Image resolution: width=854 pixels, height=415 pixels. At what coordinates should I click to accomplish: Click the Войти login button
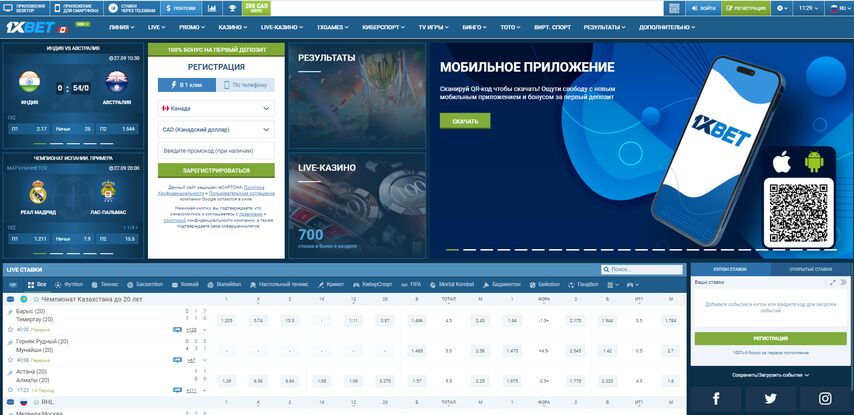click(703, 8)
